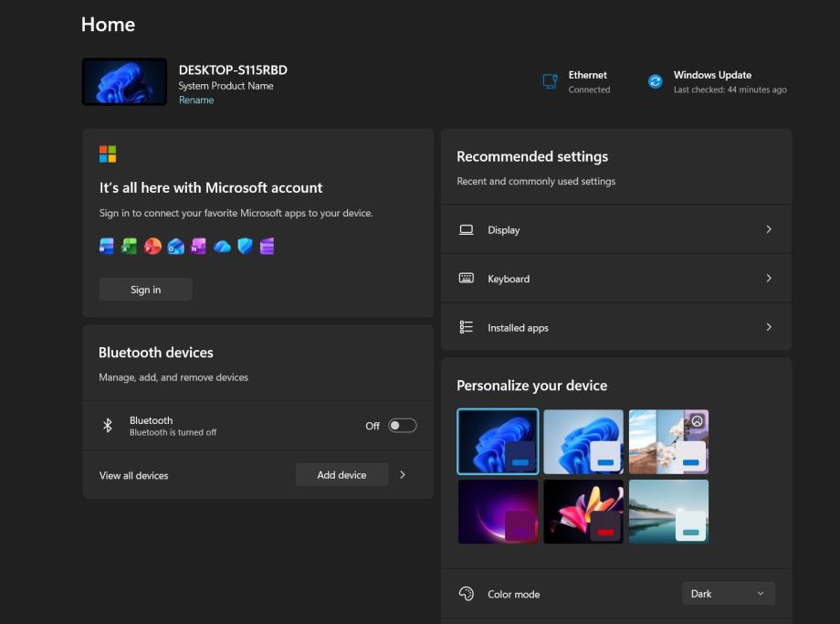Click the PowerPoint app icon

click(152, 246)
